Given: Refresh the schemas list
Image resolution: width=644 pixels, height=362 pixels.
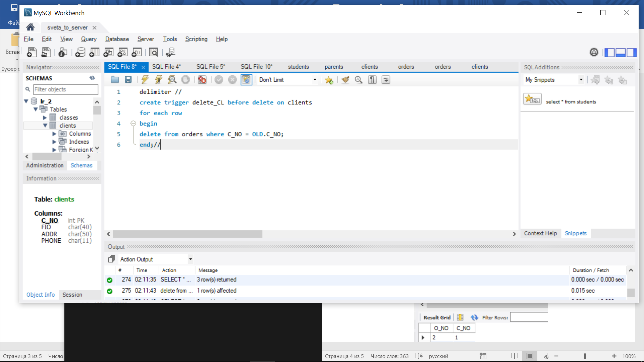Looking at the screenshot, I should 92,78.
